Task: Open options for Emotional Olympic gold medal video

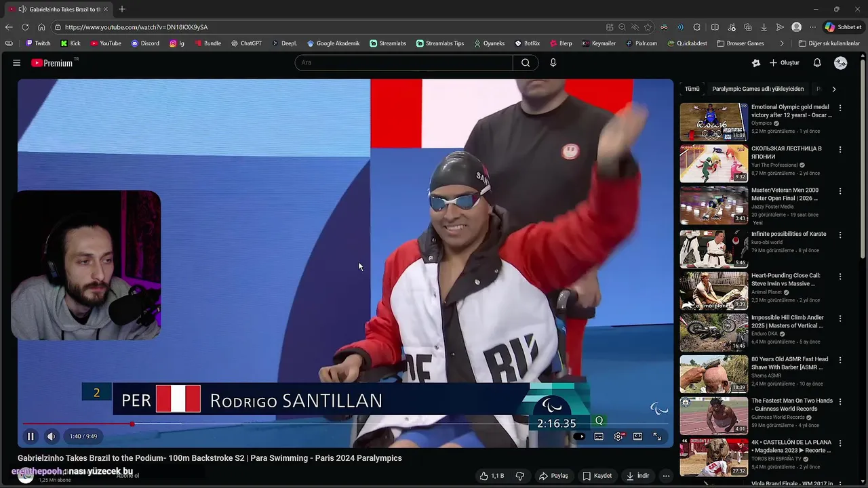Action: click(840, 108)
